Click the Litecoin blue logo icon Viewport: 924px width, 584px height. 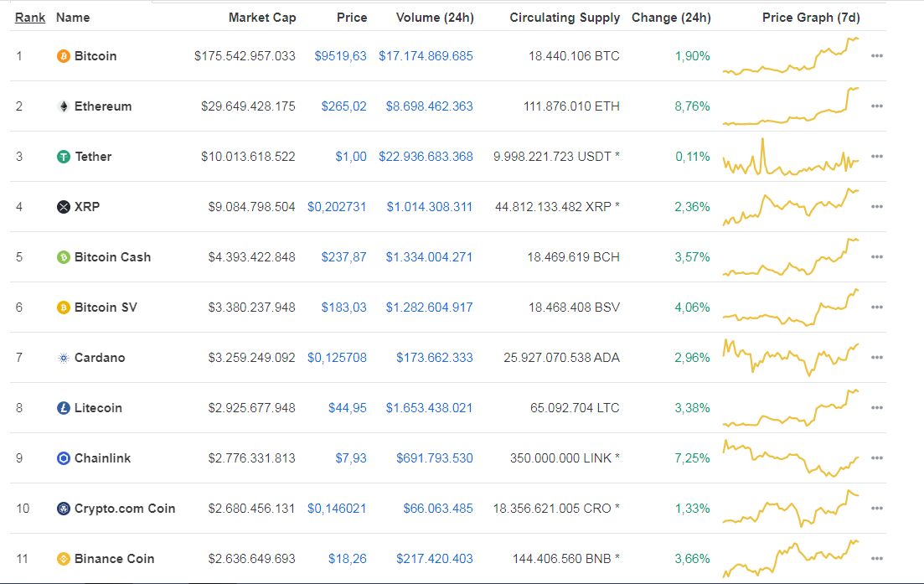(63, 408)
